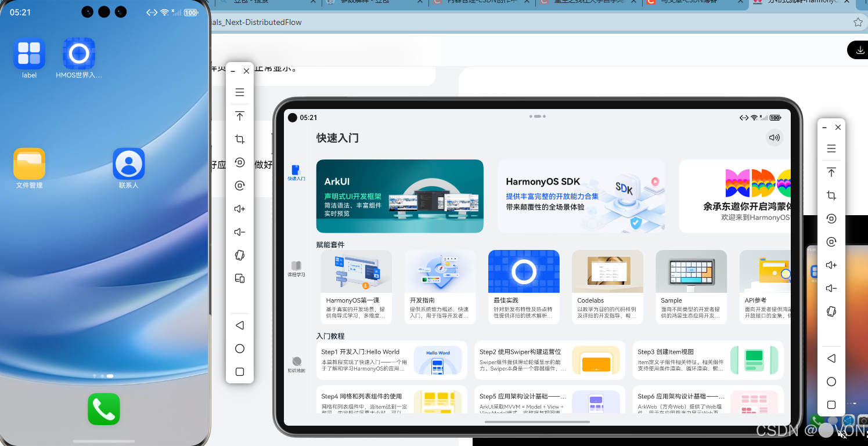Open the HarmonyOS第一课 course card

[356, 287]
